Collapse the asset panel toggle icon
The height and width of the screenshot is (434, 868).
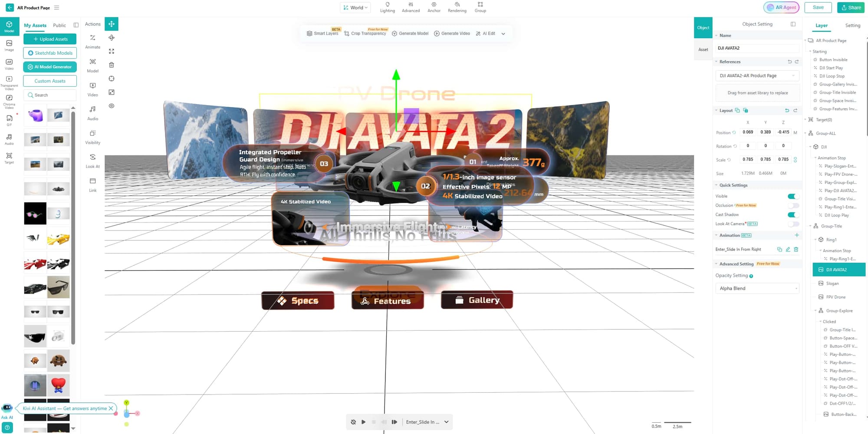coord(76,25)
